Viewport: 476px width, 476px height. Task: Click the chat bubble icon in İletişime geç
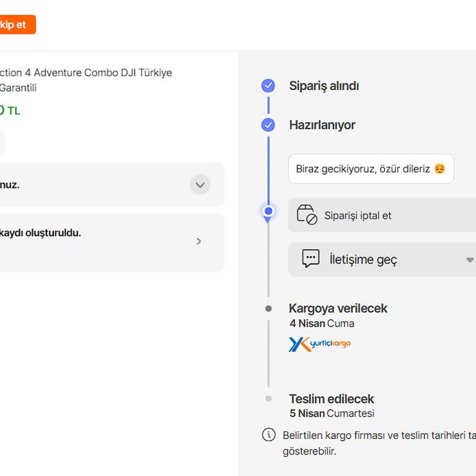point(311,259)
